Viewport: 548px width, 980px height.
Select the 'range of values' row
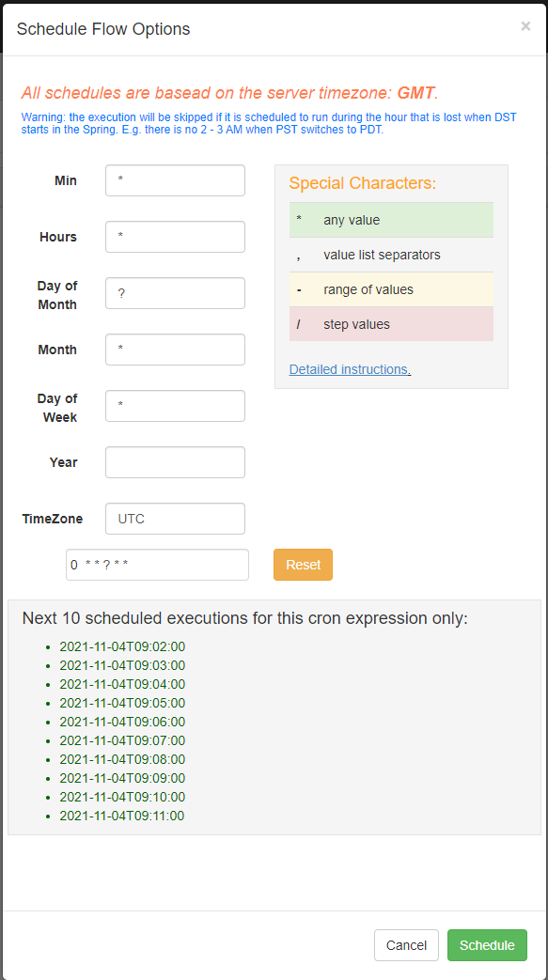391,289
